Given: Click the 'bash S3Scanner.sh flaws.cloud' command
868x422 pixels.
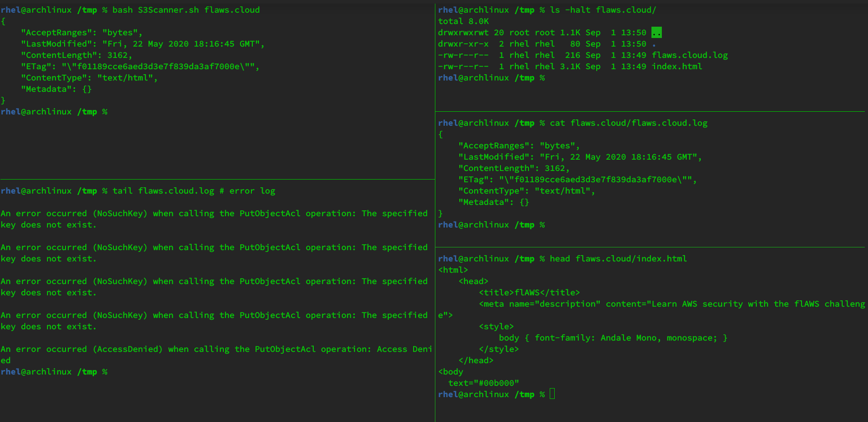Looking at the screenshot, I should click(186, 10).
